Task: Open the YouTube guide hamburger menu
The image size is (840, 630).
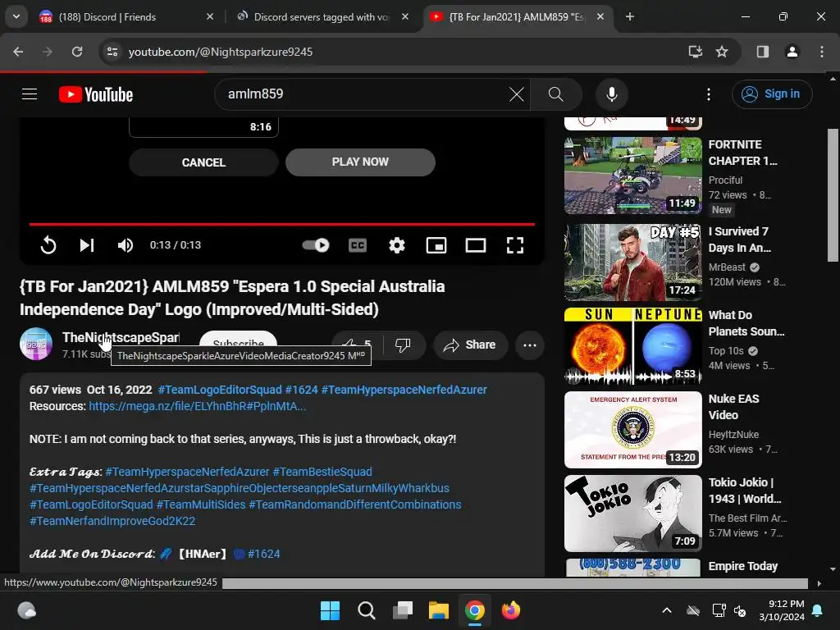Action: pyautogui.click(x=30, y=94)
